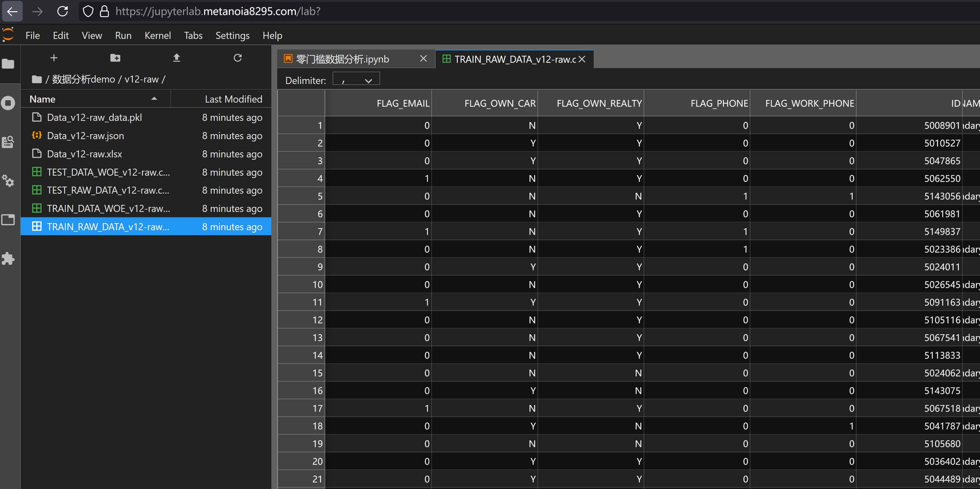Viewport: 980px width, 489px height.
Task: Close the TRAIN_RAW_DATA_v12-raw.csv tab
Action: tap(582, 59)
